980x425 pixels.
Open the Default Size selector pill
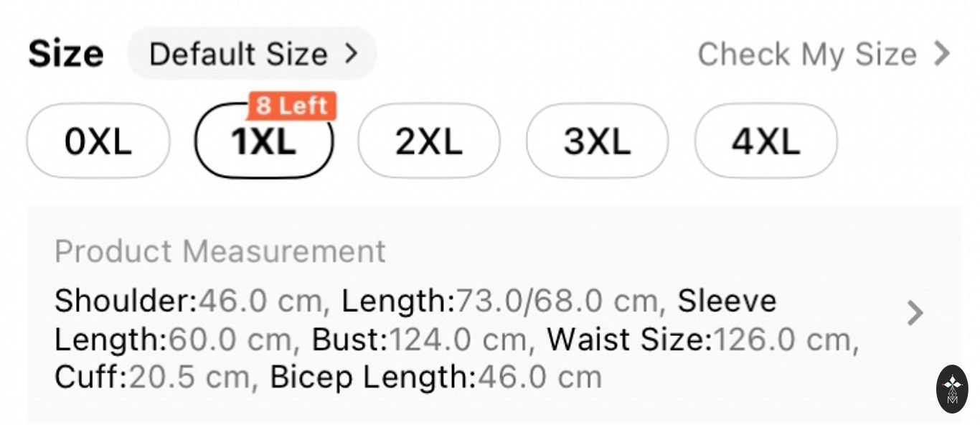tap(251, 54)
